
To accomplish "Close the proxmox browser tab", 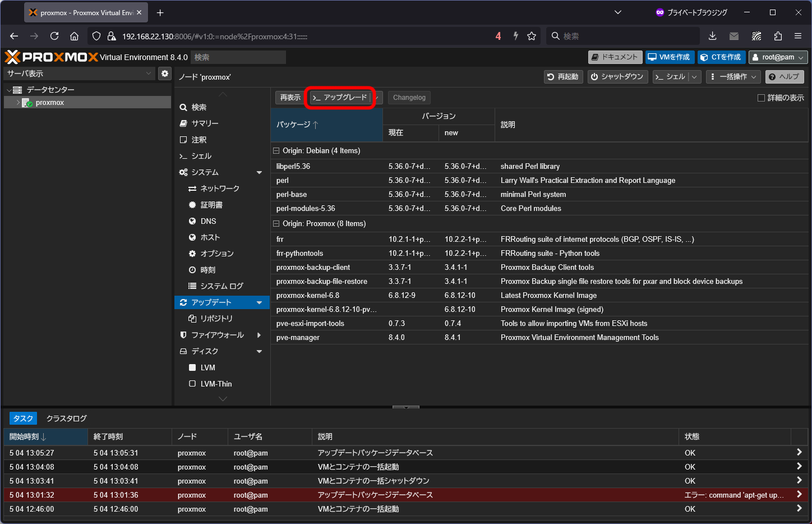I will (139, 12).
